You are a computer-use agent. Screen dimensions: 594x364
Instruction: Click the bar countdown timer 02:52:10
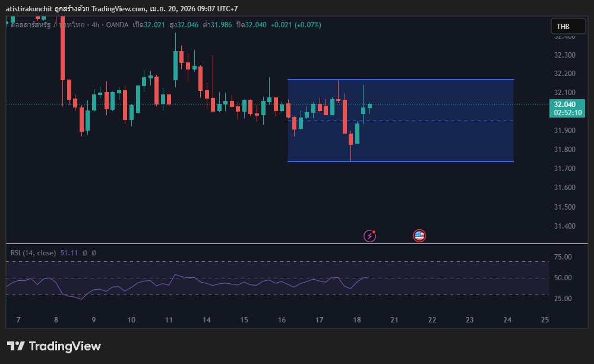(x=568, y=112)
